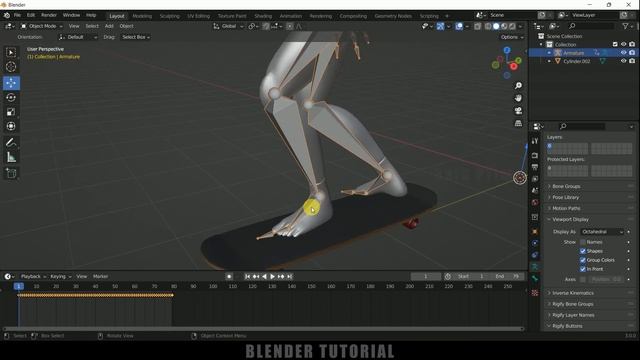Select the Cursor tool

(x=11, y=67)
